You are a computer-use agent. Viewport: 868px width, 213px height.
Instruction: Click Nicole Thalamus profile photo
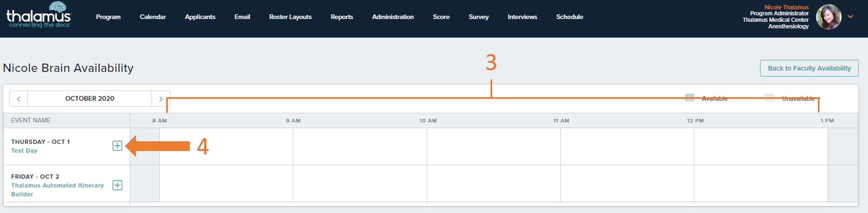pyautogui.click(x=828, y=17)
